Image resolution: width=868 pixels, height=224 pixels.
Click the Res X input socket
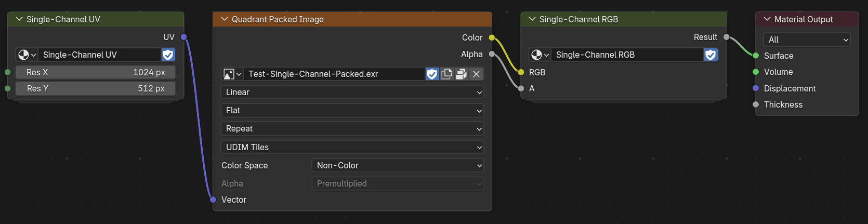[x=8, y=72]
